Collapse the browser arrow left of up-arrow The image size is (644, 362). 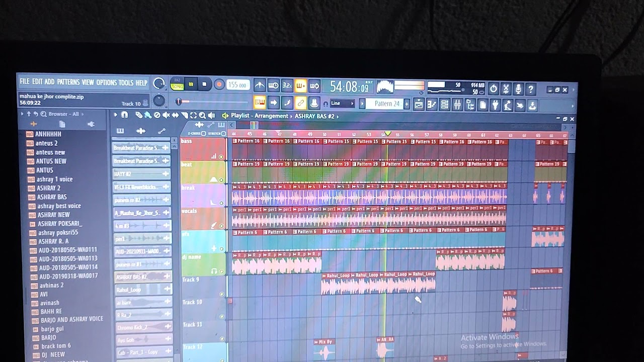click(22, 114)
